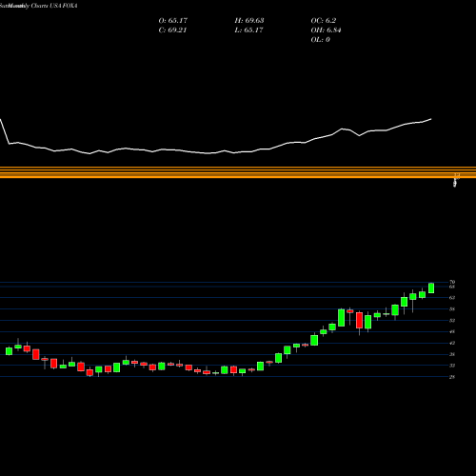Click the most recent green candlestick
Viewport: 476px width, 476px height.
pos(431,288)
